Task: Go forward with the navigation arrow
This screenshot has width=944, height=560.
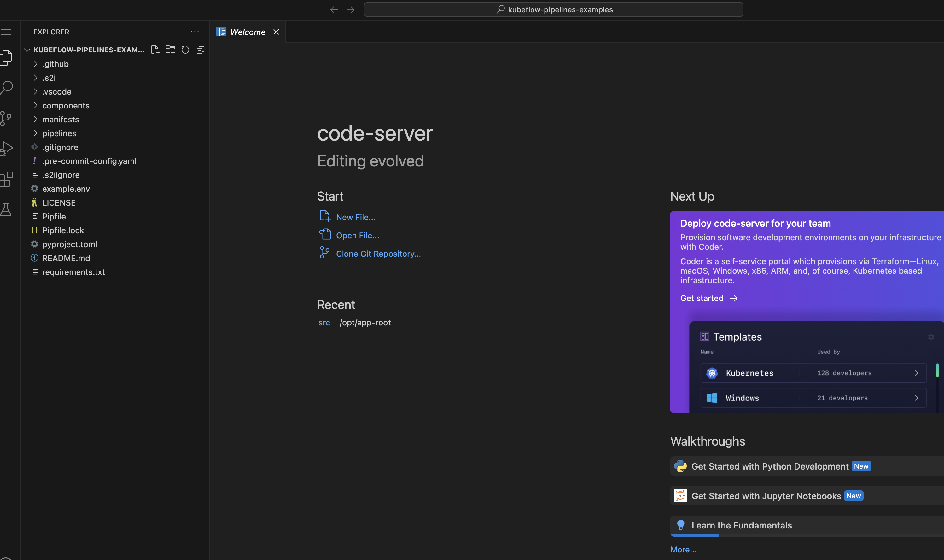Action: (351, 10)
